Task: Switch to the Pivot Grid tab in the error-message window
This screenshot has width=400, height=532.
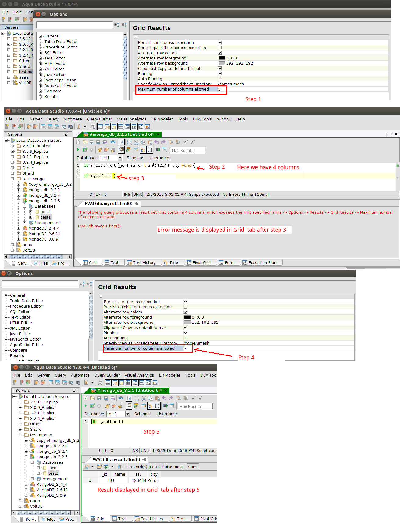Action: 198,262
